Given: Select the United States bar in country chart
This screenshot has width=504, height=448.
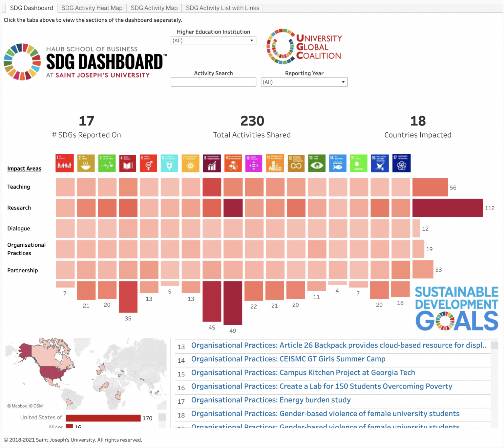Looking at the screenshot, I should coord(103,418).
